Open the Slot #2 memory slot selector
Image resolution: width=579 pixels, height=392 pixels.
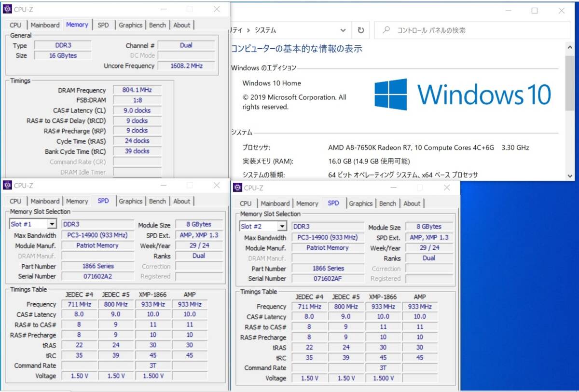click(x=263, y=226)
